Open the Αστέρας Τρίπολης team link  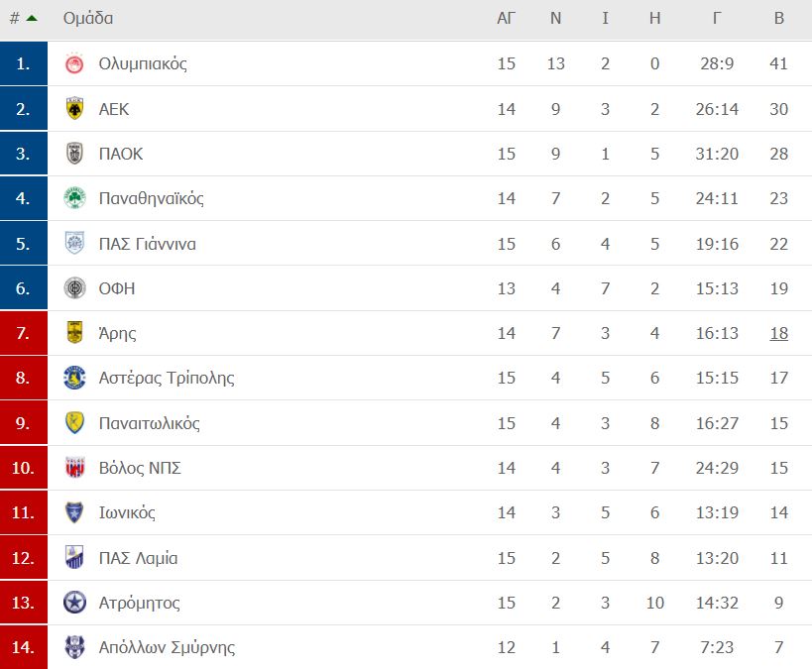pos(167,378)
